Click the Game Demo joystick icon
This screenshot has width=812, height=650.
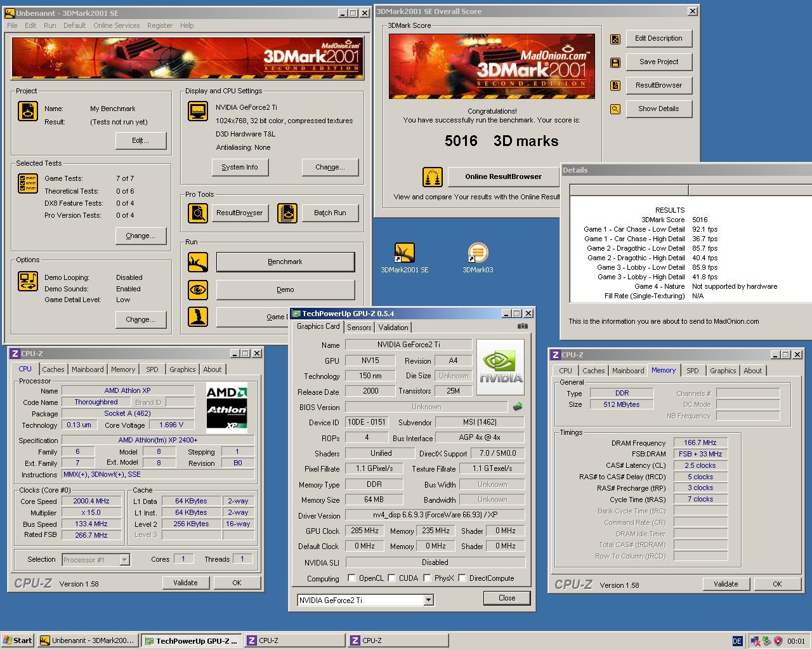(x=198, y=317)
